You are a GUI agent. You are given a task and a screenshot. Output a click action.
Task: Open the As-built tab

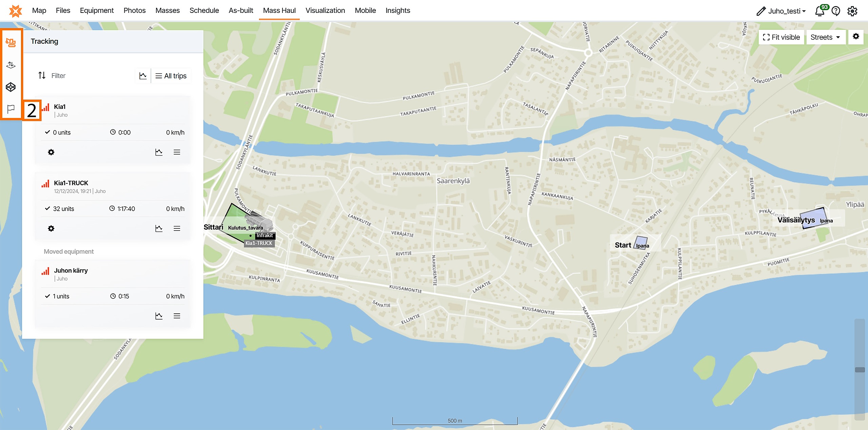click(x=241, y=11)
